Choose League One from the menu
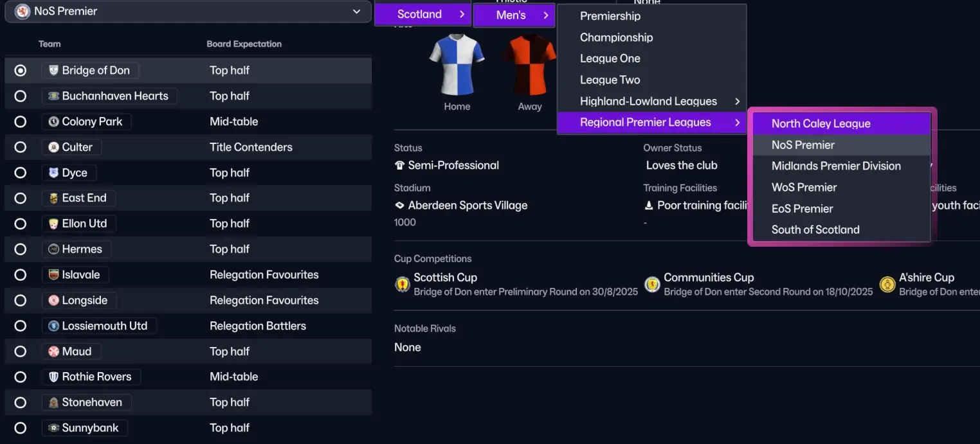 click(610, 58)
